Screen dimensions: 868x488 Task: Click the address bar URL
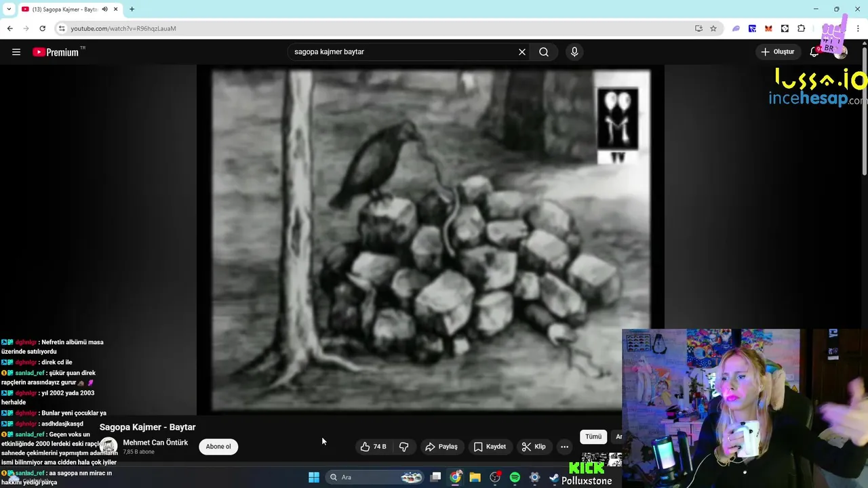[x=123, y=28]
